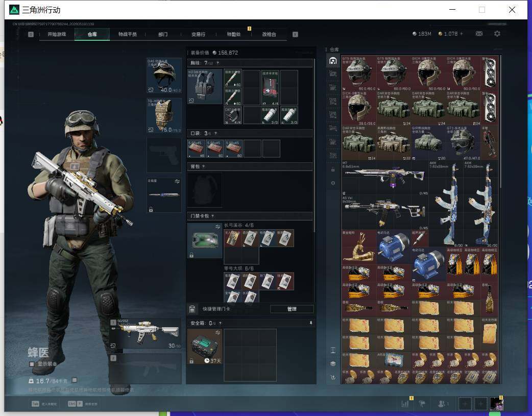Viewport: 532px width, 416px height.
Task: Select the 仓库 tab
Action: 92,34
